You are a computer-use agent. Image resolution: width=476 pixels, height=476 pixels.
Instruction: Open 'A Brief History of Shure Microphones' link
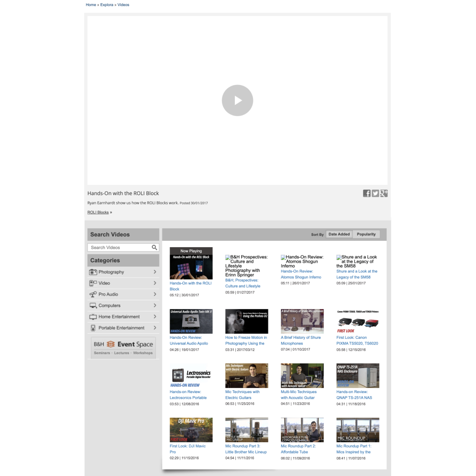pyautogui.click(x=301, y=340)
